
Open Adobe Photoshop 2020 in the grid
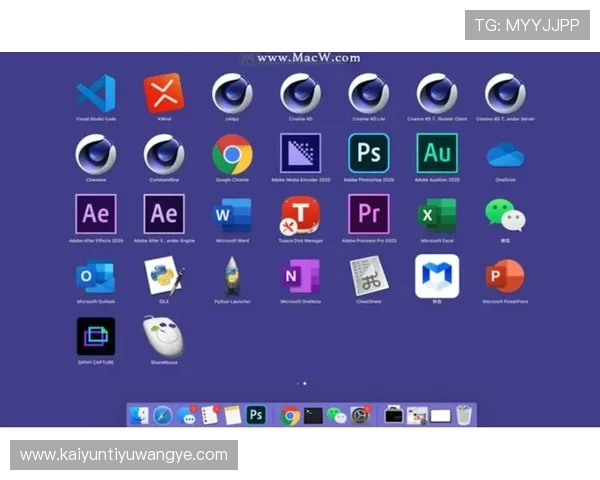point(368,154)
